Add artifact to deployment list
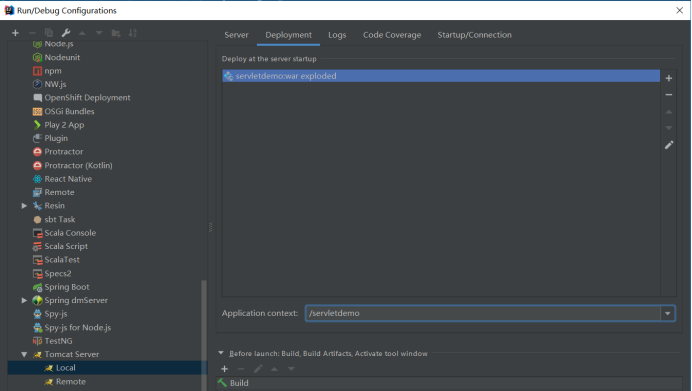This screenshot has width=692, height=391. pyautogui.click(x=669, y=79)
